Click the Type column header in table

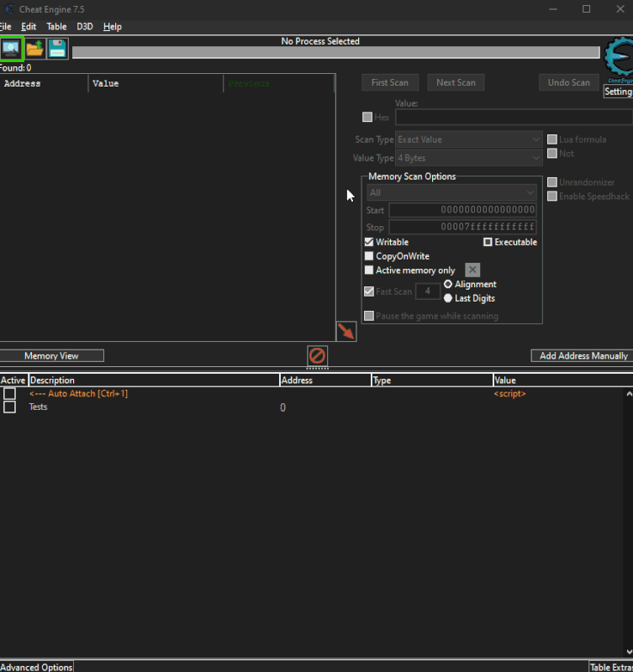pyautogui.click(x=432, y=381)
